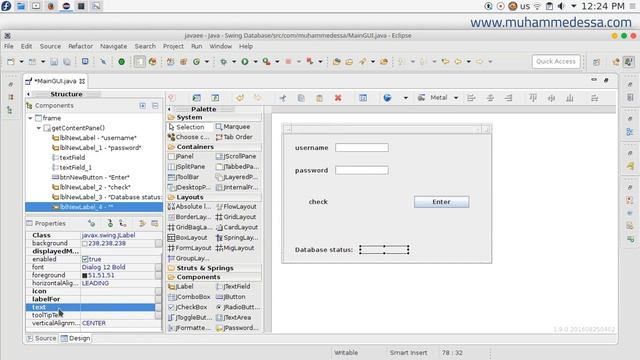Open the Navigate menu

[113, 47]
